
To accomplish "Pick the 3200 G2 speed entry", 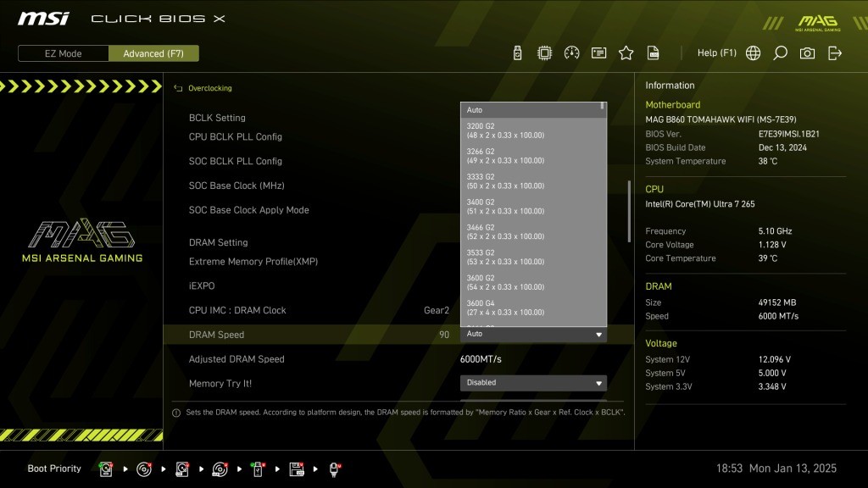I will point(531,130).
